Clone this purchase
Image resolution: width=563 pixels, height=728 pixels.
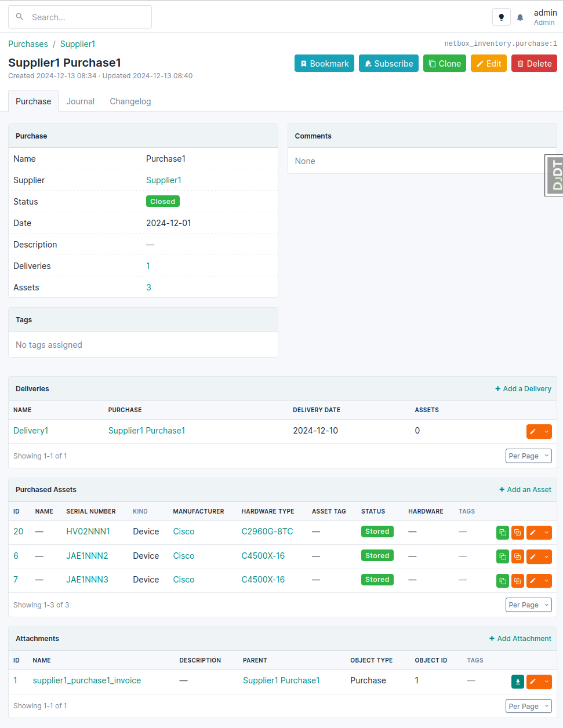[x=445, y=64]
